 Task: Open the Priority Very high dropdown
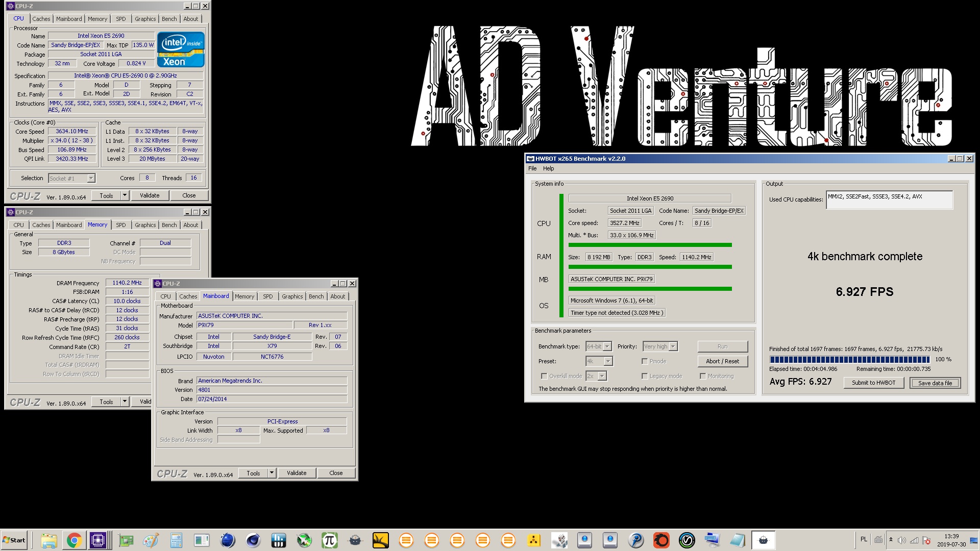point(673,346)
